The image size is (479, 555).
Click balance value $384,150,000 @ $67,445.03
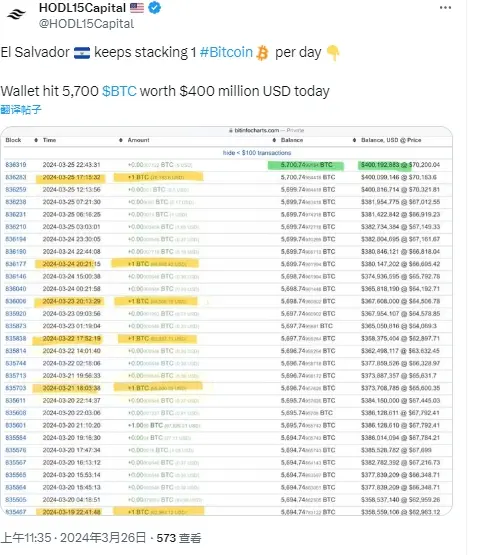(400, 401)
